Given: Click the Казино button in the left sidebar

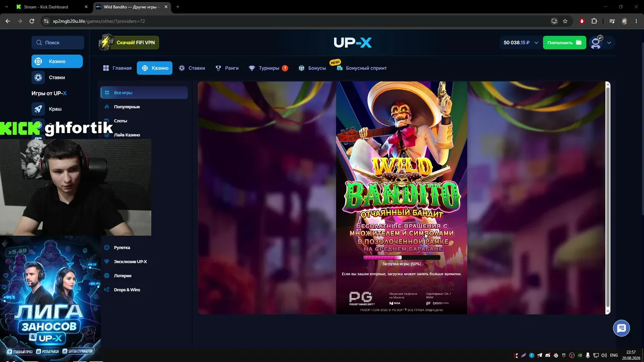Looking at the screenshot, I should [x=57, y=61].
